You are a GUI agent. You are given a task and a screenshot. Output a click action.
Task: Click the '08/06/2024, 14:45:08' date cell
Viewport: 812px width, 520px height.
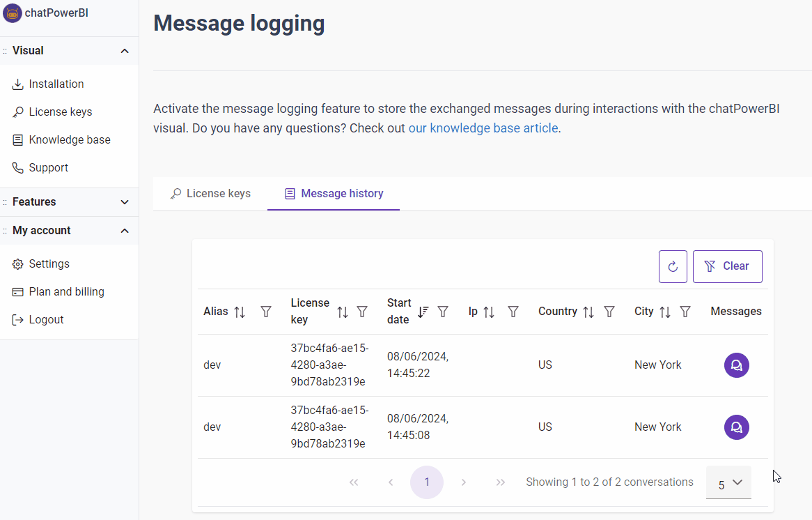pos(418,427)
